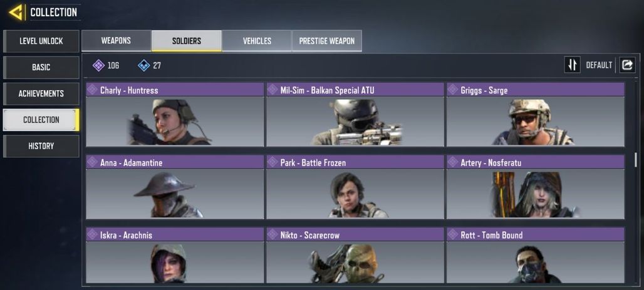Image resolution: width=644 pixels, height=290 pixels.
Task: Select Level Unlock in the sidebar
Action: click(41, 41)
